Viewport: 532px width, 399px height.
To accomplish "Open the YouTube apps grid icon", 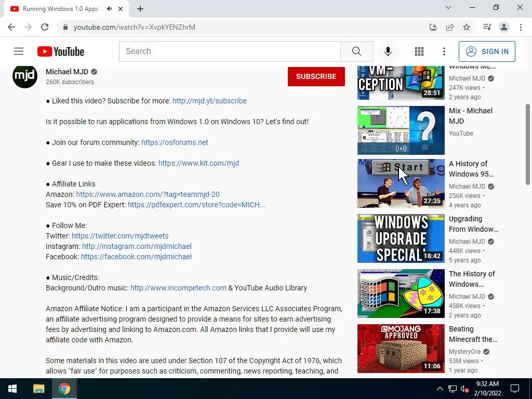I will click(x=419, y=51).
